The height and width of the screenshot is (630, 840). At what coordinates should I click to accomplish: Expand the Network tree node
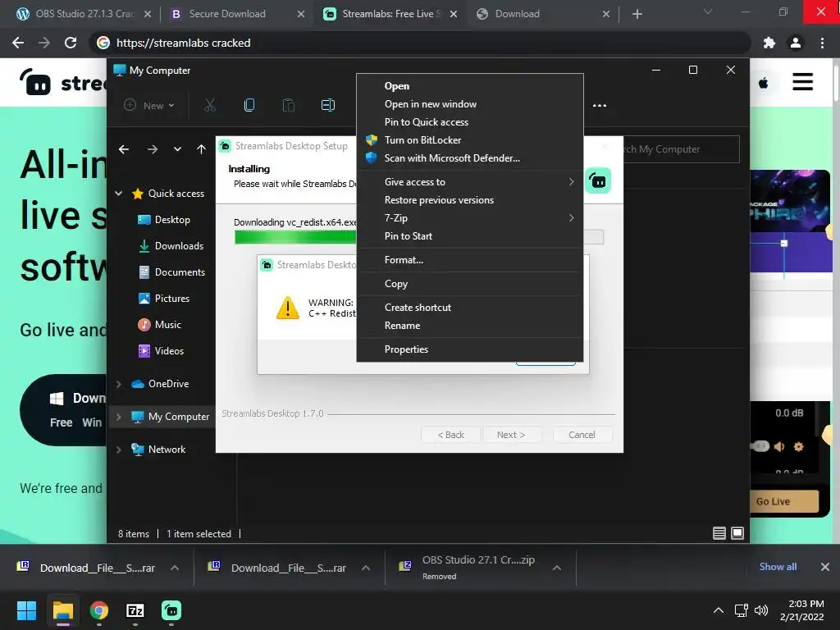coord(119,450)
